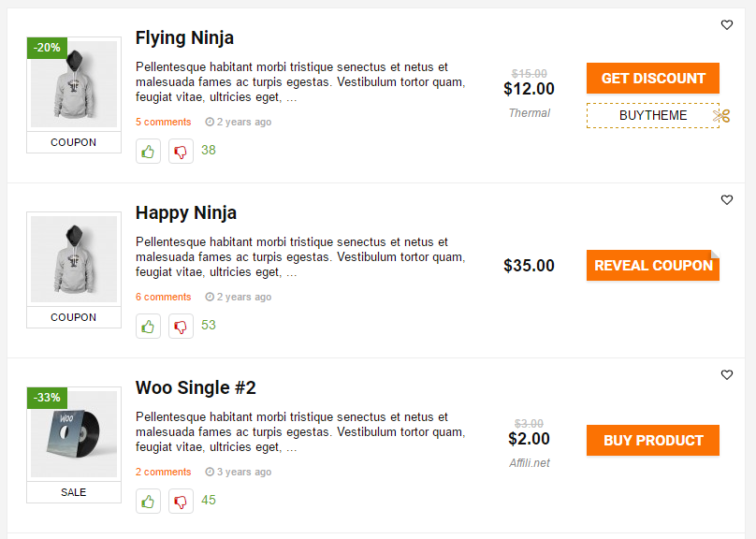
Task: Favorite Woo Single #2 with heart
Action: point(727,375)
